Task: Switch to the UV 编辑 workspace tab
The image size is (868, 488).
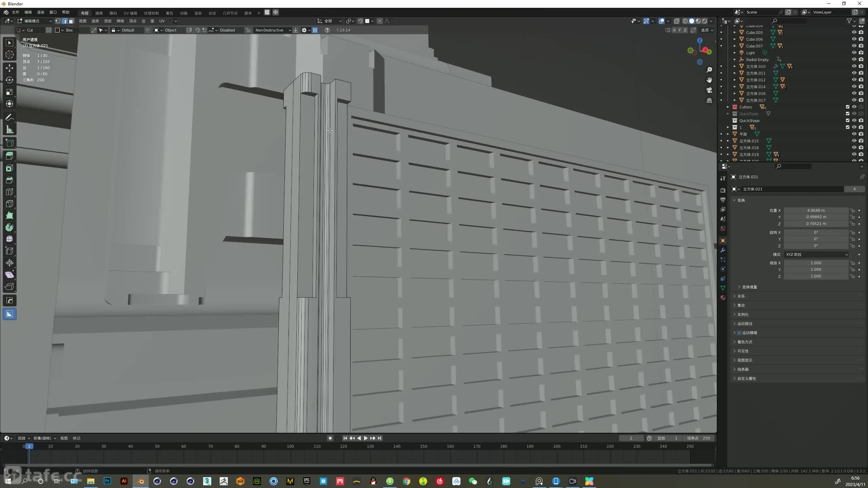Action: (130, 13)
